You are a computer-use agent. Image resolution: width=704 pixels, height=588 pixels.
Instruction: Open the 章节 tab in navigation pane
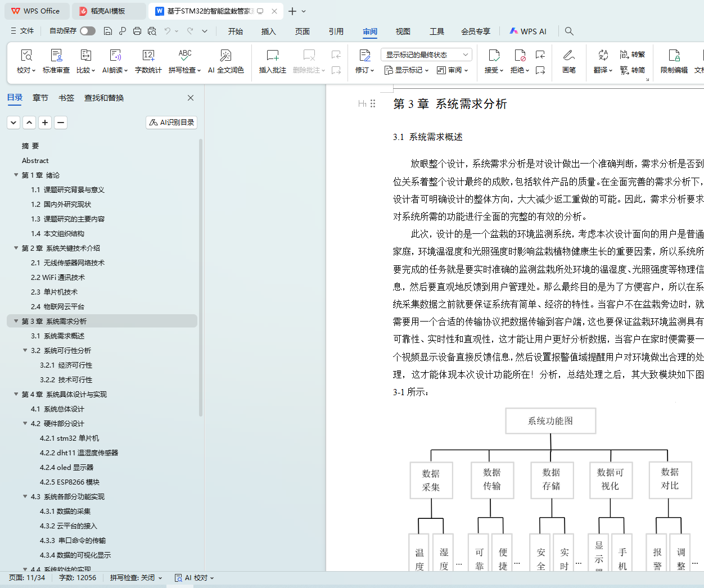coord(40,98)
